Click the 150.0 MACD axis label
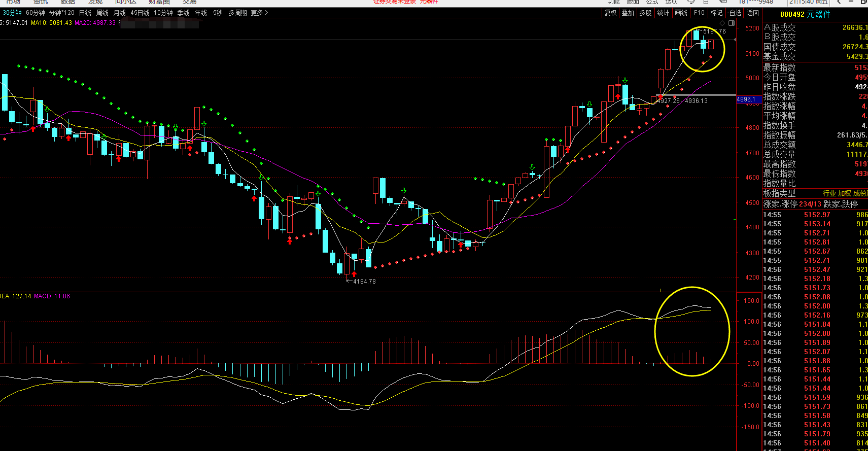This screenshot has height=451, width=868. coord(751,301)
